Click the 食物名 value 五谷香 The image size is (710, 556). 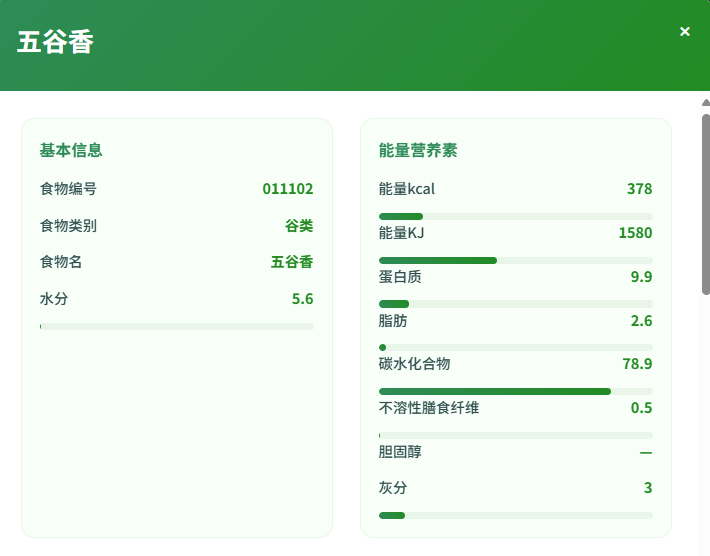292,262
